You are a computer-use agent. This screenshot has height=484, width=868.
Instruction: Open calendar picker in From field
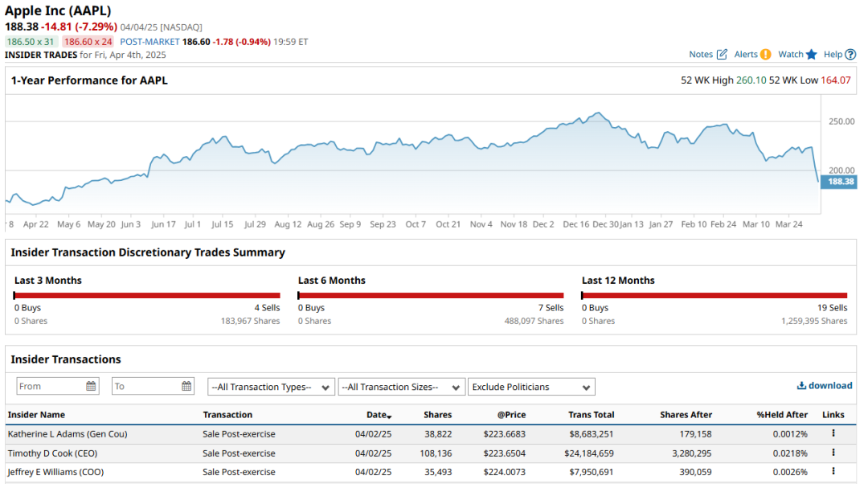point(92,386)
